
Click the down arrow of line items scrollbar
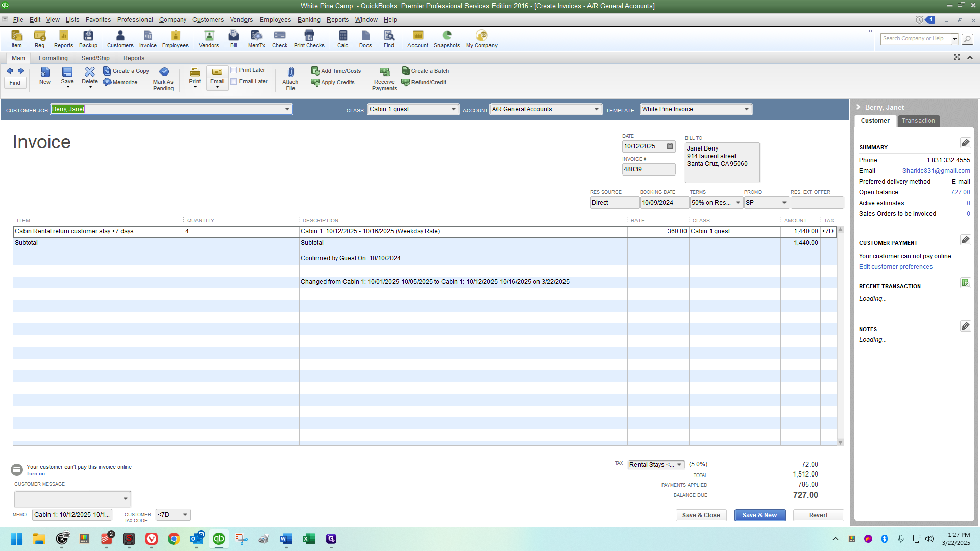tap(840, 442)
